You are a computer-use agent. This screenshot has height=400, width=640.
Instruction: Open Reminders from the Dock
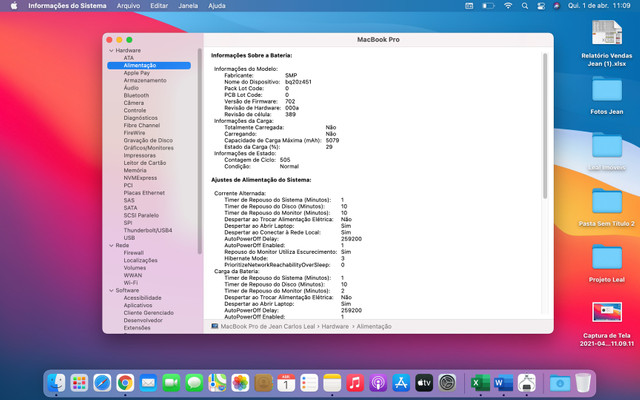[309, 383]
